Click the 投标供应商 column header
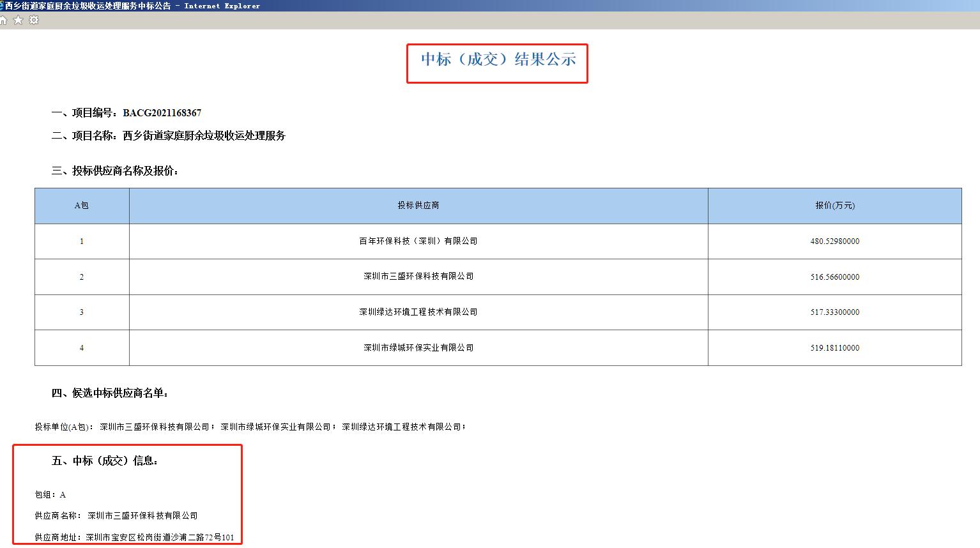The image size is (980, 548). [x=418, y=206]
